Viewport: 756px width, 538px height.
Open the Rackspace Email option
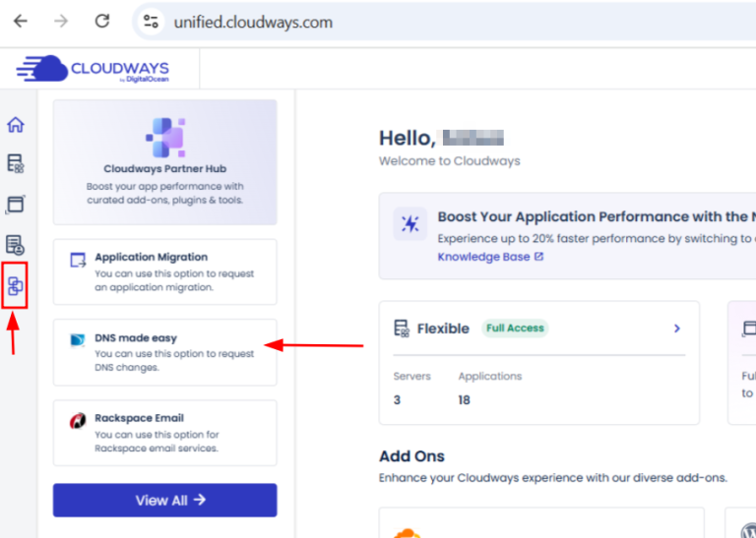[165, 433]
